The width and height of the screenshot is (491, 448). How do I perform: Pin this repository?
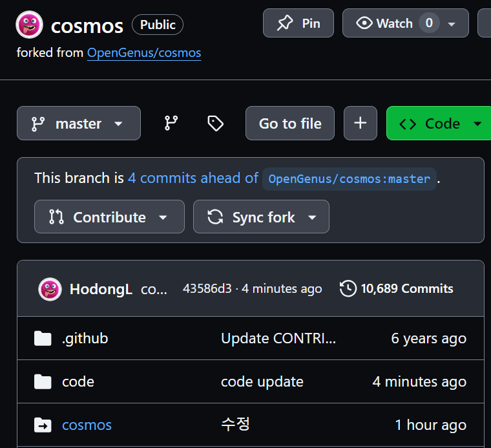[x=298, y=23]
